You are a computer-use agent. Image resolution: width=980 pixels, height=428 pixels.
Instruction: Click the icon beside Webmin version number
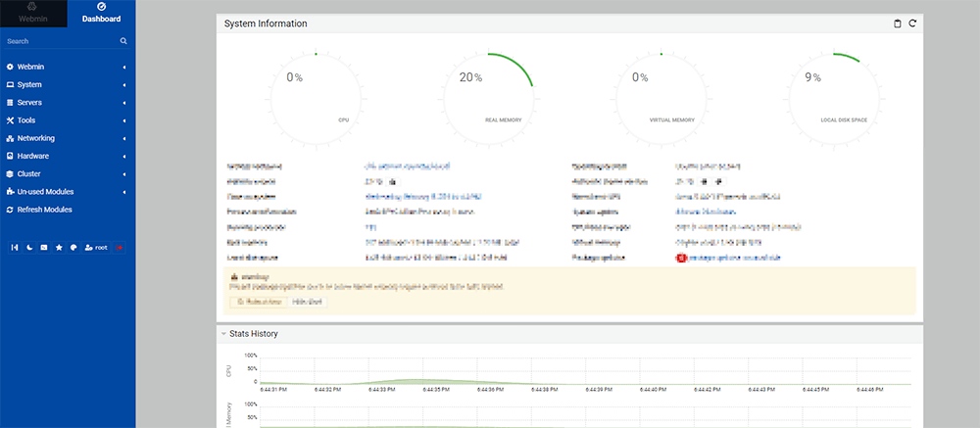pyautogui.click(x=393, y=182)
